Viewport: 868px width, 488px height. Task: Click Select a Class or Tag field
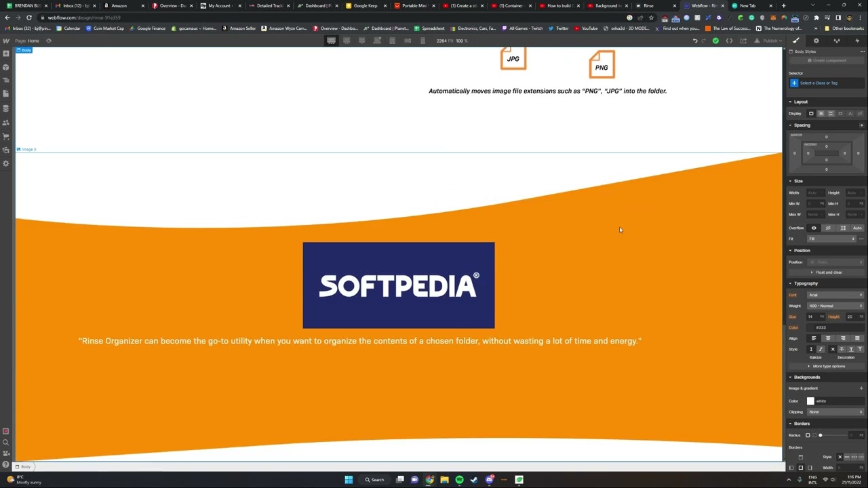pyautogui.click(x=827, y=83)
